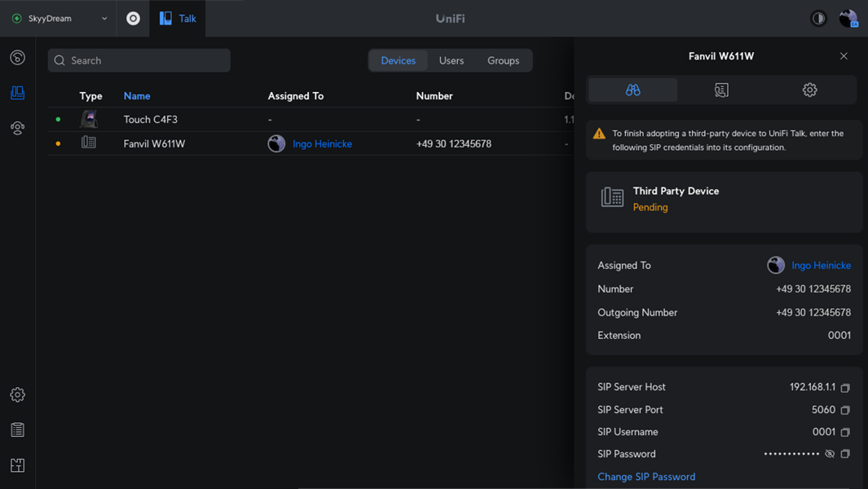
Task: Sort the table by Name column
Action: click(137, 96)
